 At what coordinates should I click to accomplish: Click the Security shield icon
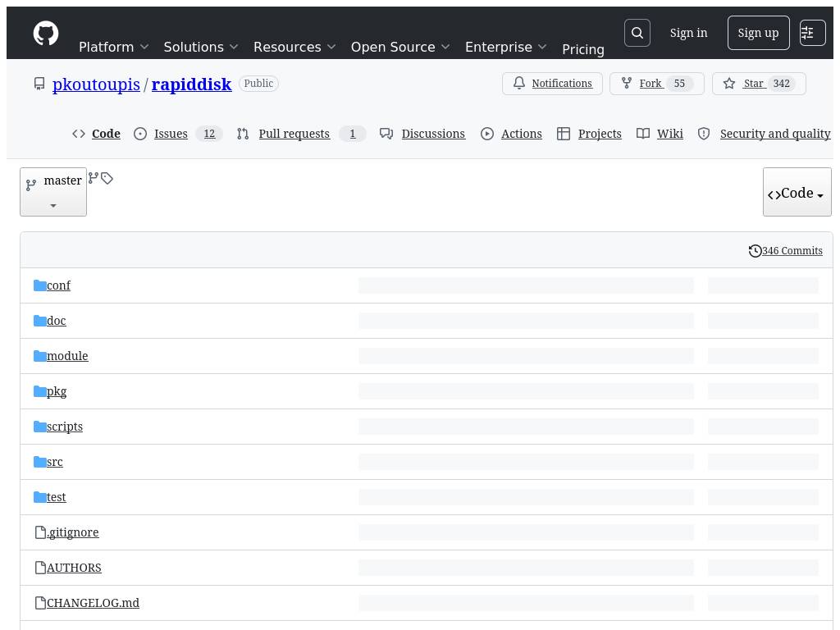click(704, 134)
